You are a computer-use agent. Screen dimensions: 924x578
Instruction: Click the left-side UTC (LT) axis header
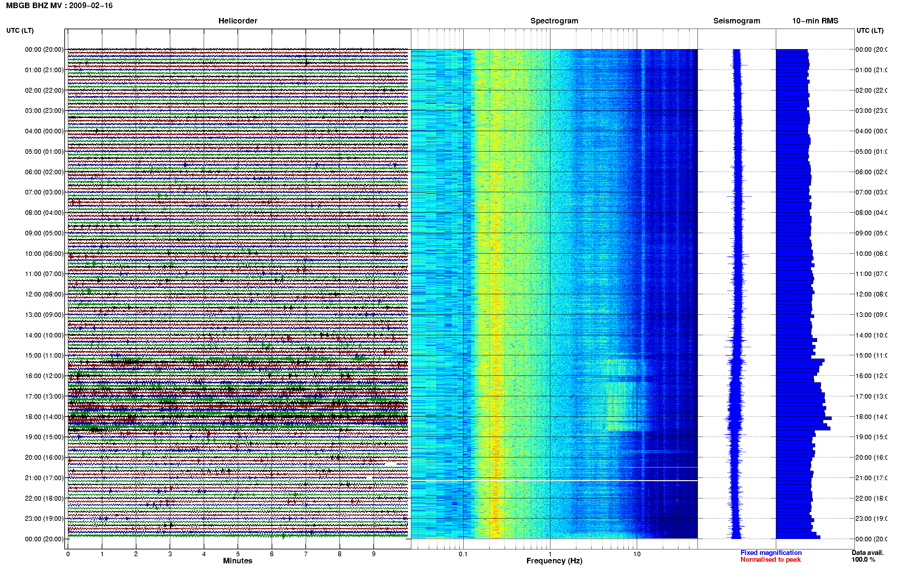pos(20,30)
